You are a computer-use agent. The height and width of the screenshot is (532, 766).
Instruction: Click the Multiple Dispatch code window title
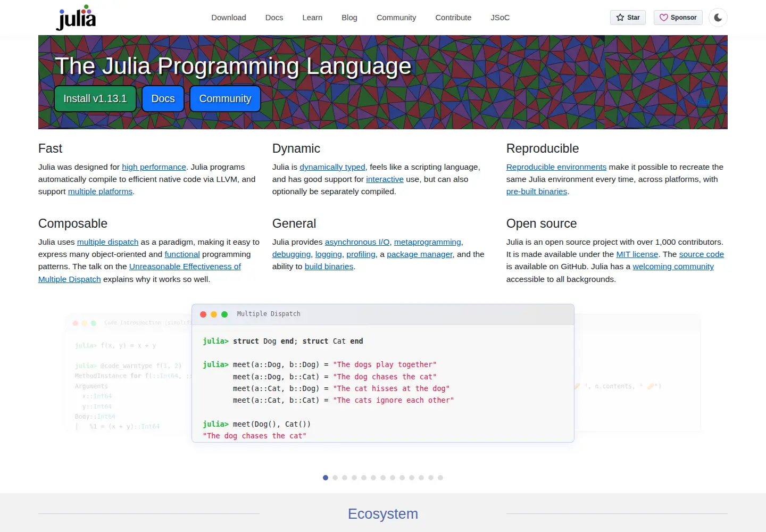[x=269, y=314]
